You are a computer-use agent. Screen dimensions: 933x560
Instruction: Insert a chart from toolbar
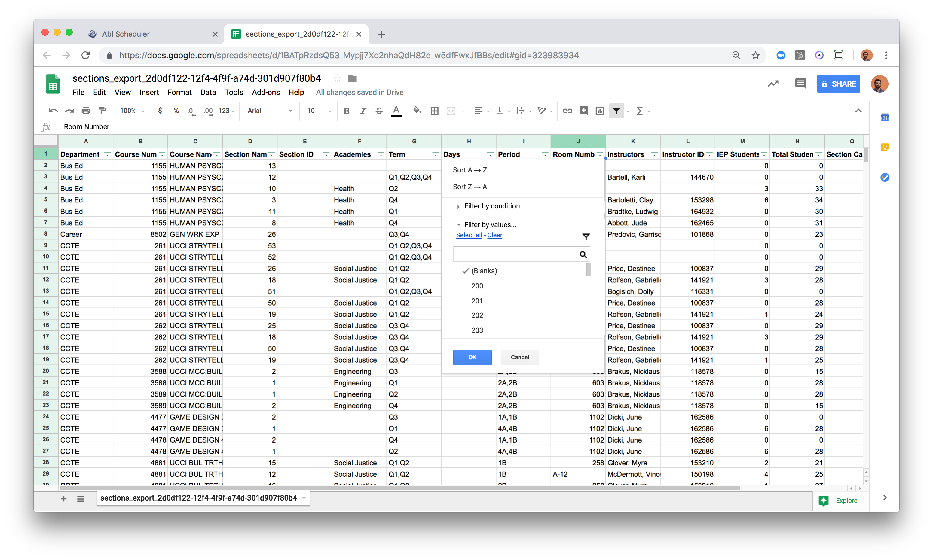600,111
